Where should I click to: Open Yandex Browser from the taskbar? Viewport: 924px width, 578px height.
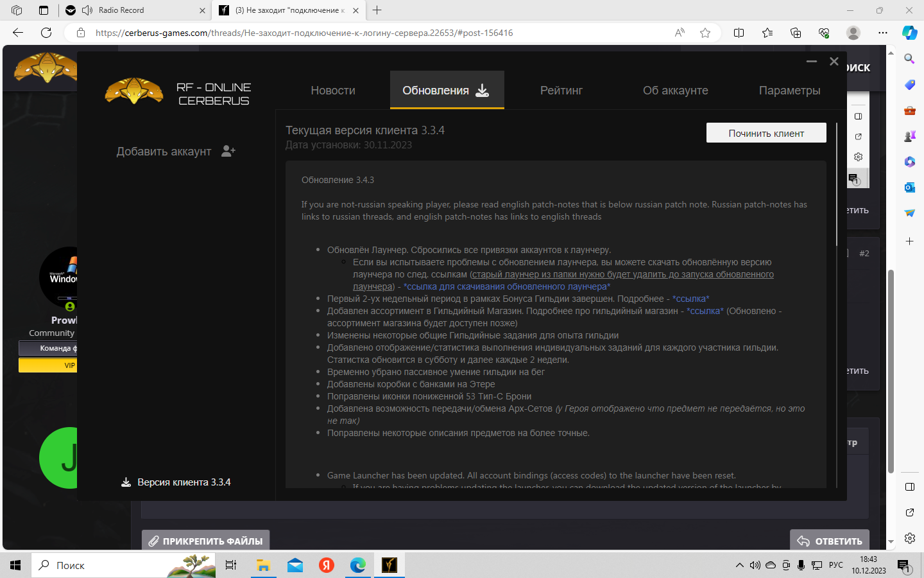(x=327, y=565)
